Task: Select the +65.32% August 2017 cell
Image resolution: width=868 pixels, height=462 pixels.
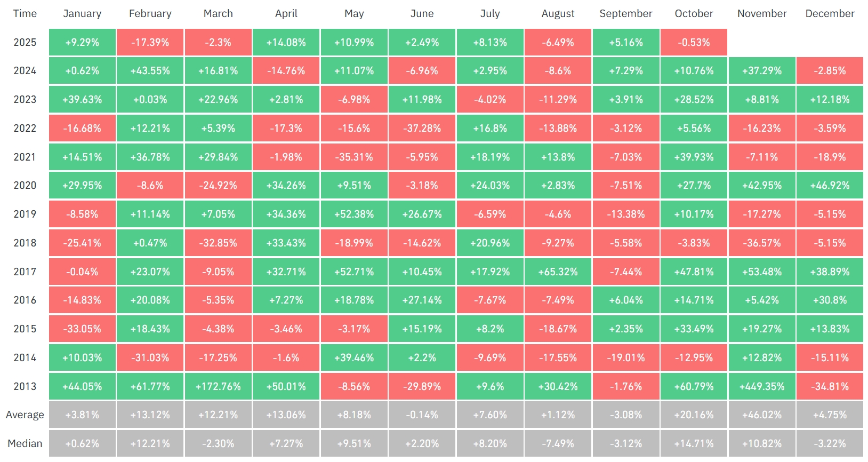Action: (558, 272)
